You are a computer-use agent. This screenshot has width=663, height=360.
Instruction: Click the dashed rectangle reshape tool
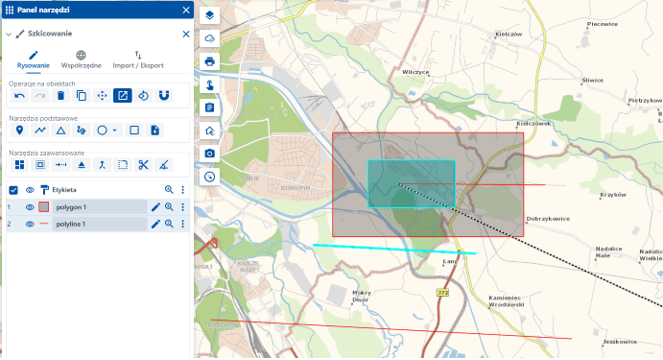point(123,165)
